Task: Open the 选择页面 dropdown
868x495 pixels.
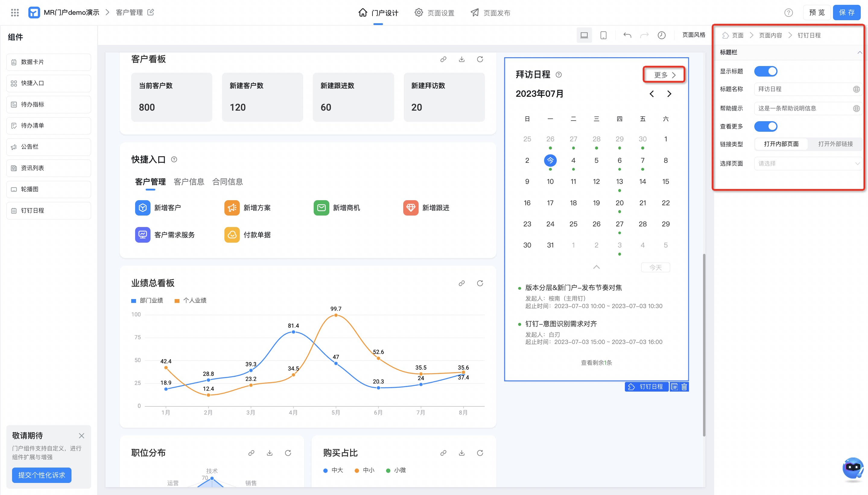Action: click(x=808, y=163)
